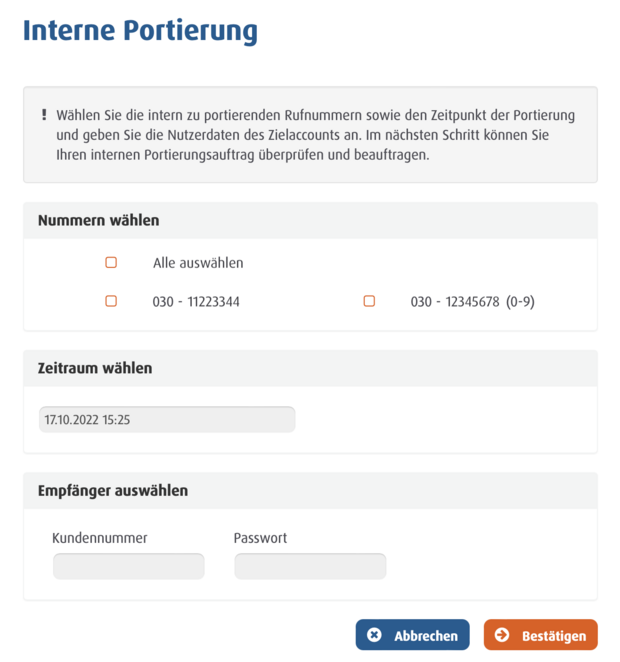Viewport: 620px width, 662px height.
Task: Click the "Empfänger auswählen" section header
Action: [x=113, y=490]
